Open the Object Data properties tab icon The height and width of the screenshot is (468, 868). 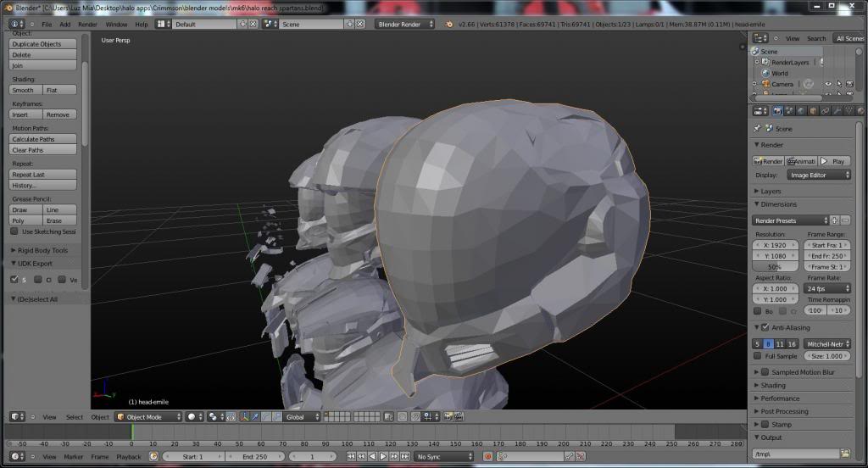849,111
